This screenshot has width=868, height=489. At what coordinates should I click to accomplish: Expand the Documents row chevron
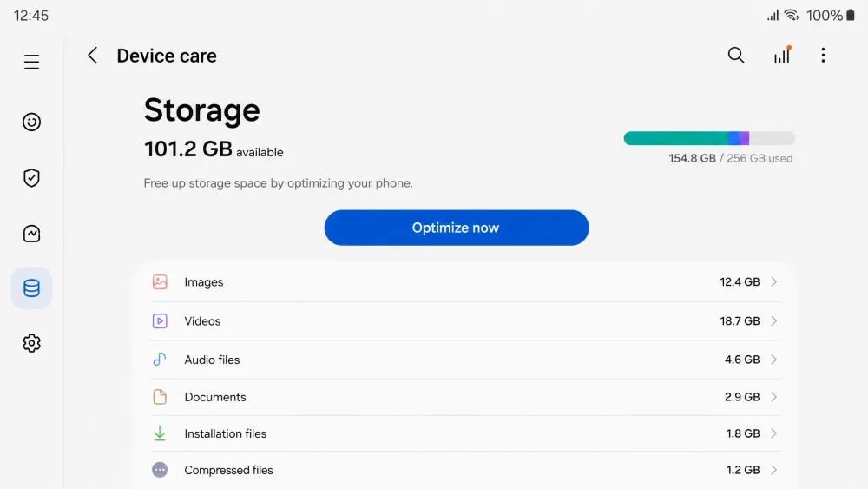click(774, 397)
